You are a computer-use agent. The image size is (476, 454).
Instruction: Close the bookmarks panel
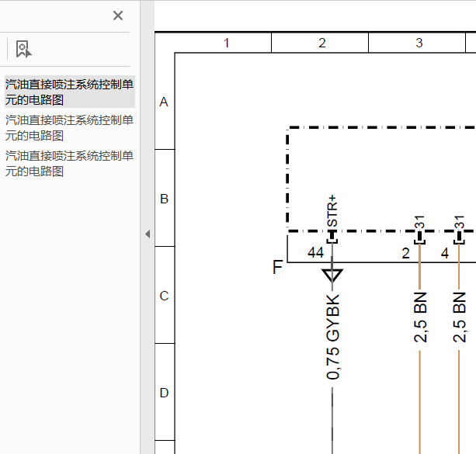[x=118, y=16]
